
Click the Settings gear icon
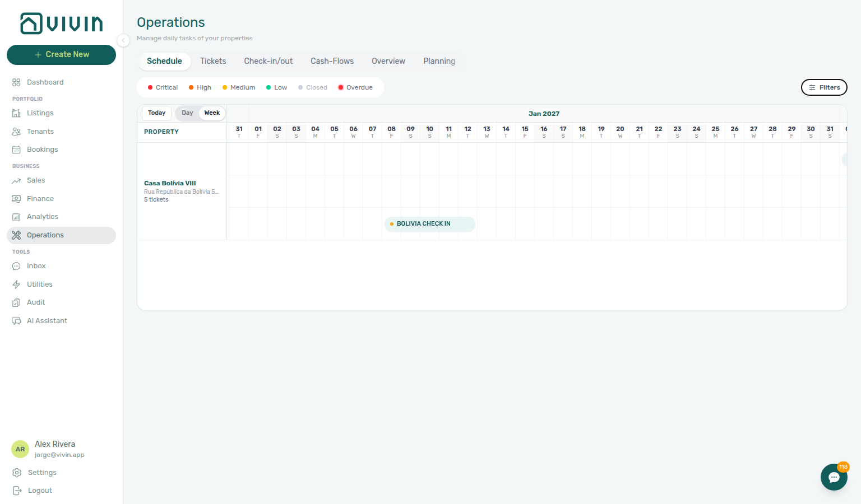pos(17,473)
